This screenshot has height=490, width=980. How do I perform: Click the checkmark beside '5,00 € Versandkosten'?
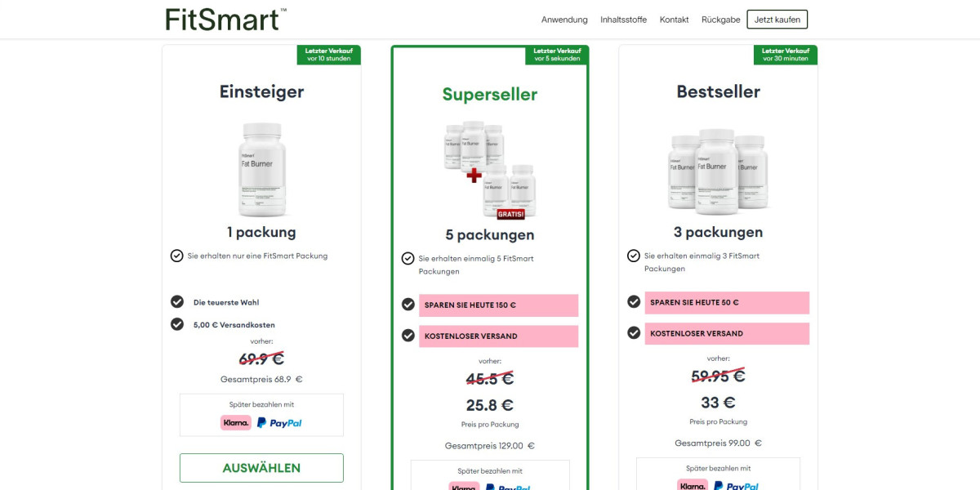tap(177, 324)
